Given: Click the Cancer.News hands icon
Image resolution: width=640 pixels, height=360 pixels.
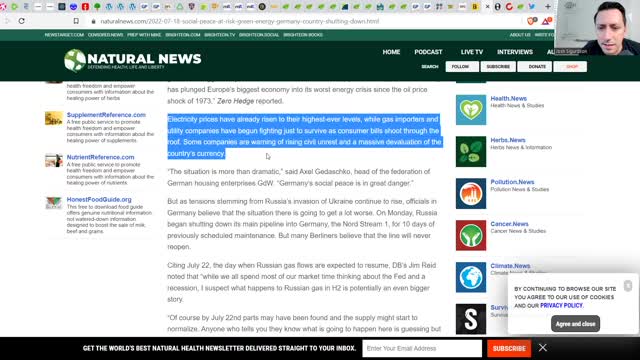Looking at the screenshot, I should coord(471,236).
